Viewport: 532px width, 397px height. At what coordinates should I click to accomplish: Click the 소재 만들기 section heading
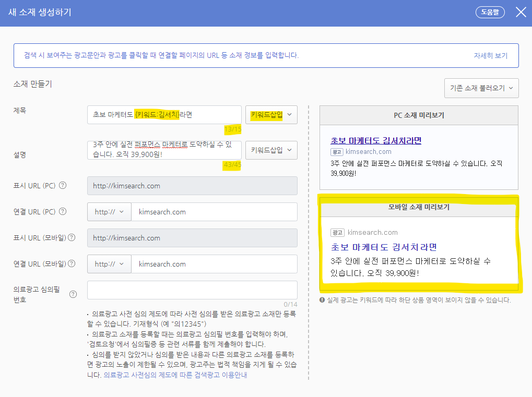click(x=32, y=84)
